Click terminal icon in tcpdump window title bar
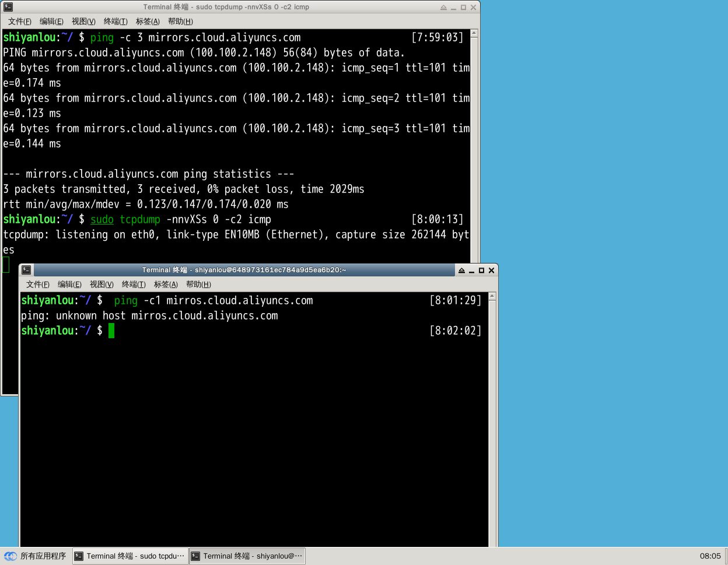728x565 pixels. tap(8, 7)
